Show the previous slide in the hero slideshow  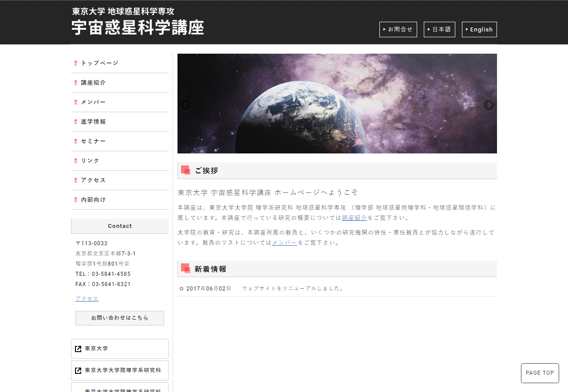tap(185, 105)
